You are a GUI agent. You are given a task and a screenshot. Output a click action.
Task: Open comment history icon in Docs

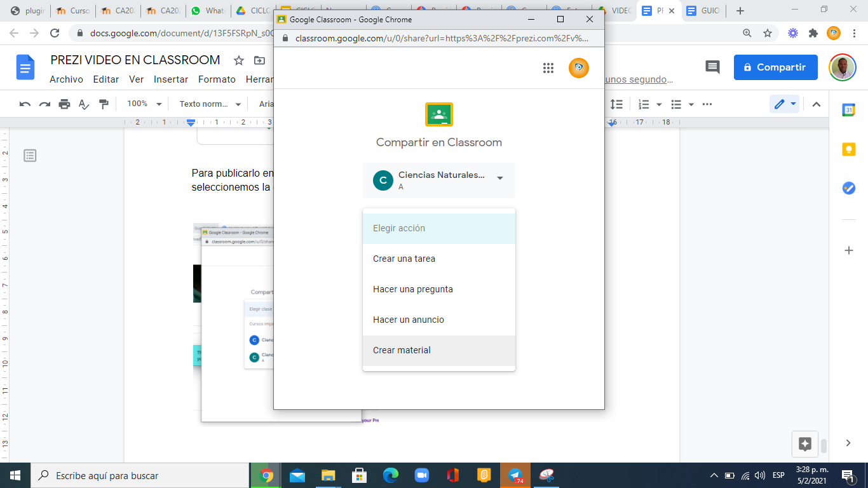pyautogui.click(x=712, y=67)
